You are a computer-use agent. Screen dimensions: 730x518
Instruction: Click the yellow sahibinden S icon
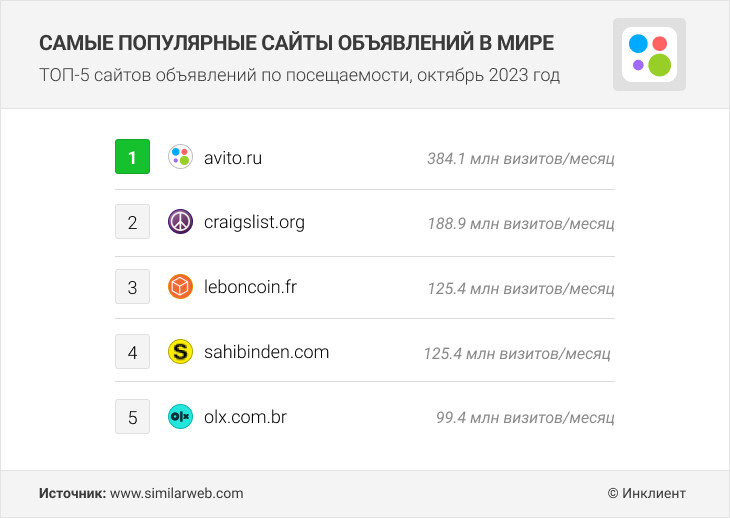(180, 352)
